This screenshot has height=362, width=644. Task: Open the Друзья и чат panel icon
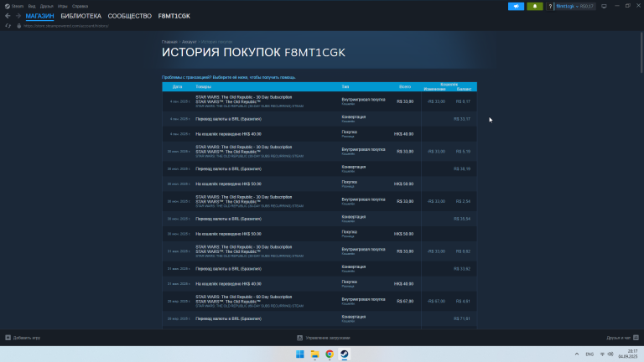point(636,338)
